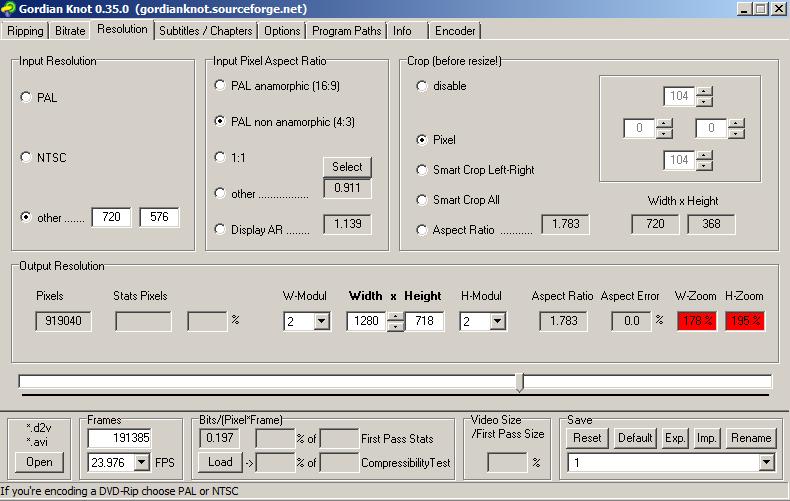
Task: Decrease right crop value
Action: point(736,133)
